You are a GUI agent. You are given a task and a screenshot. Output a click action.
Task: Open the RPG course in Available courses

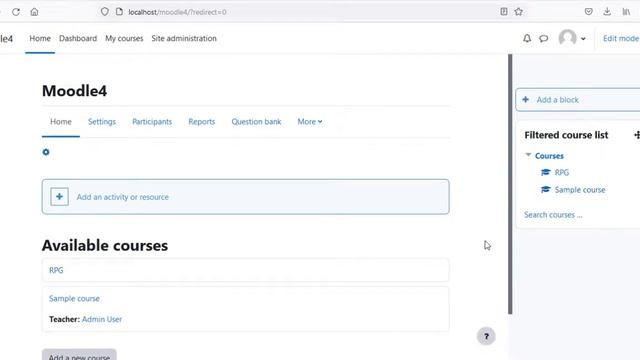(x=56, y=270)
